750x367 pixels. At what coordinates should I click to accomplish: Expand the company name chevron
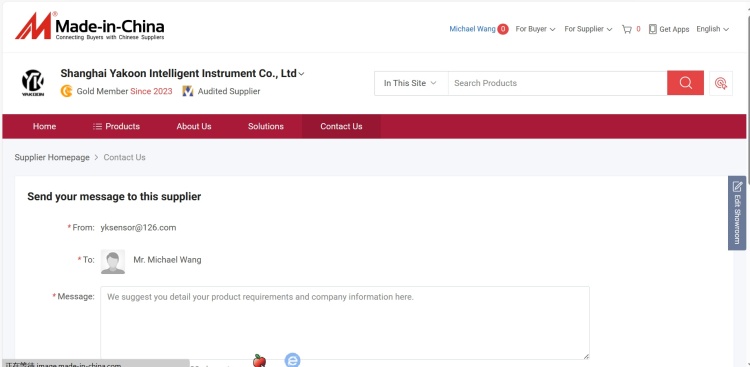pyautogui.click(x=301, y=74)
